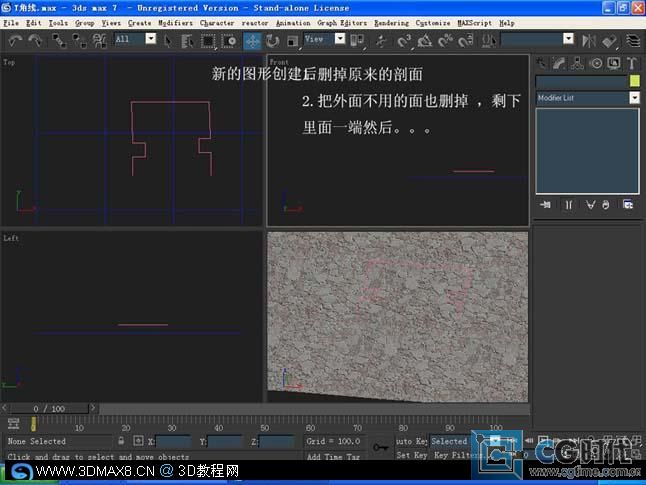Open Configure Modifier Sets icon
This screenshot has height=485, width=646.
pos(628,204)
